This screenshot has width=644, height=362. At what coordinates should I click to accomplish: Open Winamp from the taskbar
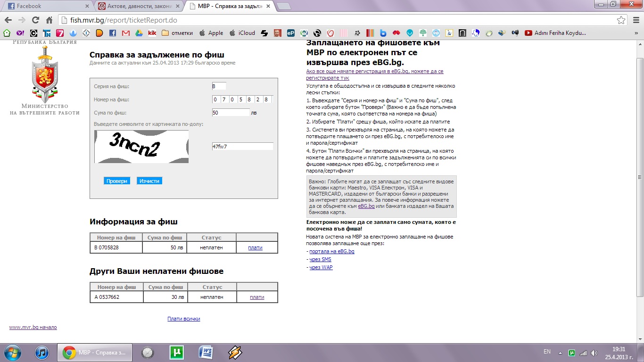pos(235,352)
